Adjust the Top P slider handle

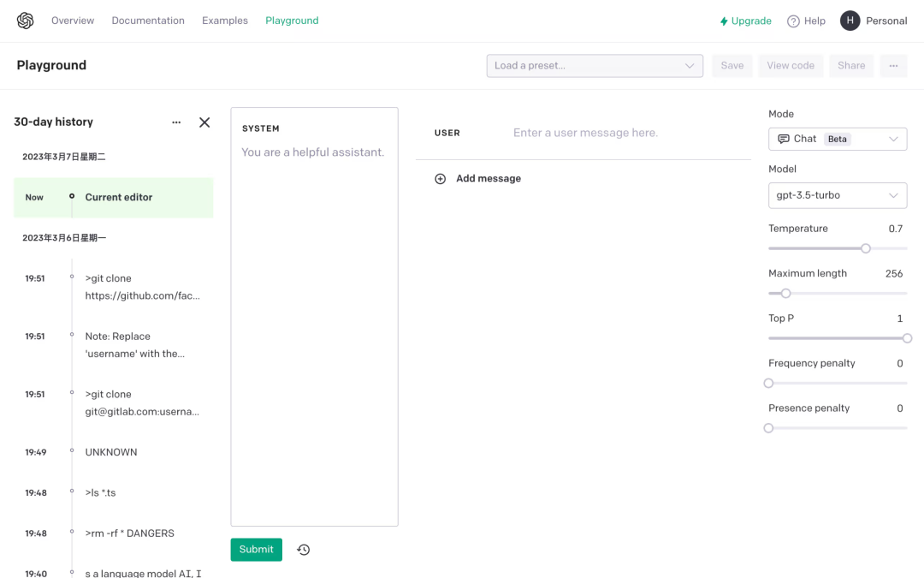[907, 338]
